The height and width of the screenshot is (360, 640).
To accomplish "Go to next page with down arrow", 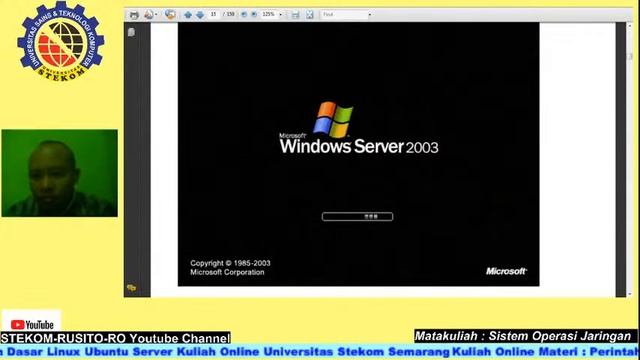I will click(200, 15).
